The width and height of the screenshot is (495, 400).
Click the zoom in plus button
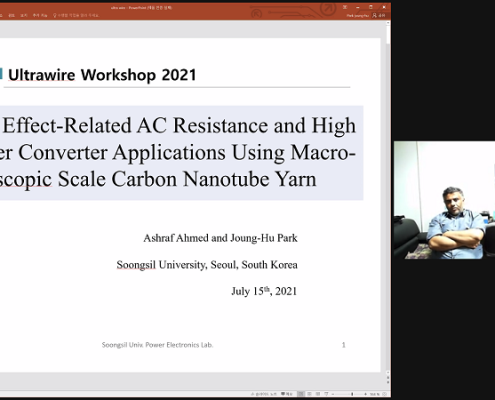click(x=365, y=394)
